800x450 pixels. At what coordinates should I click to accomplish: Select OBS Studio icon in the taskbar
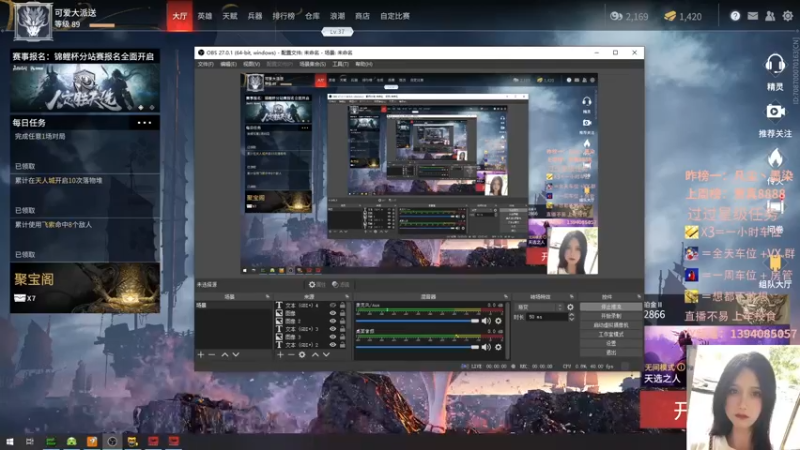(112, 441)
